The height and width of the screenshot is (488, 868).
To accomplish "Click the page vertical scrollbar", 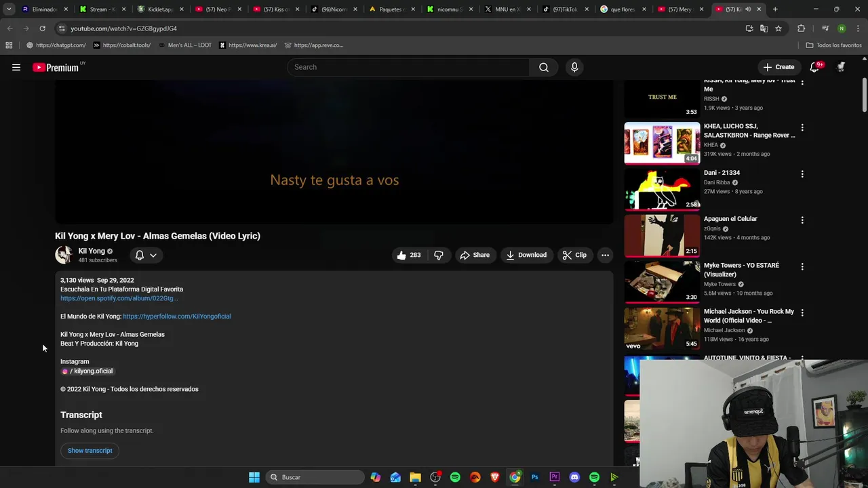I will 864,96.
